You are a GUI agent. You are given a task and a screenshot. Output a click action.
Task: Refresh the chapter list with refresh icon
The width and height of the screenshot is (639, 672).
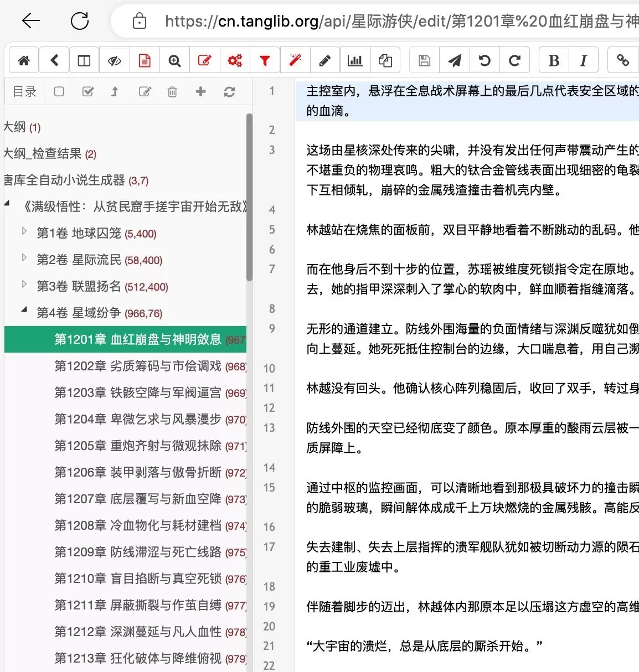229,92
